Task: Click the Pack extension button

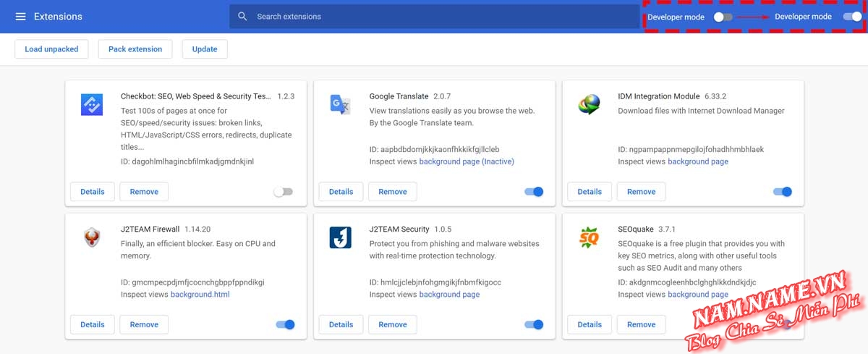Action: [x=135, y=49]
